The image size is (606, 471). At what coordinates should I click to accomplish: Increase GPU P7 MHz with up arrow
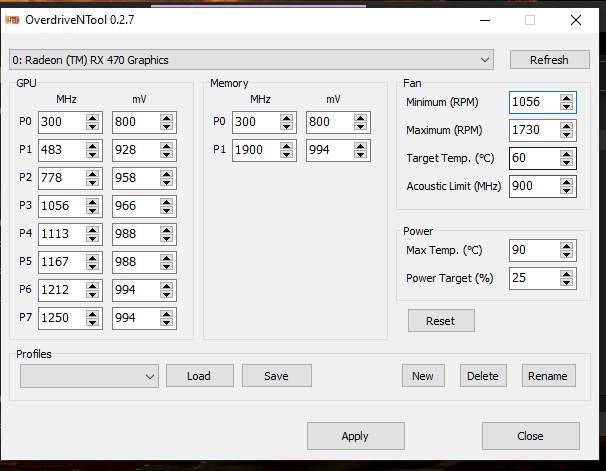92,314
